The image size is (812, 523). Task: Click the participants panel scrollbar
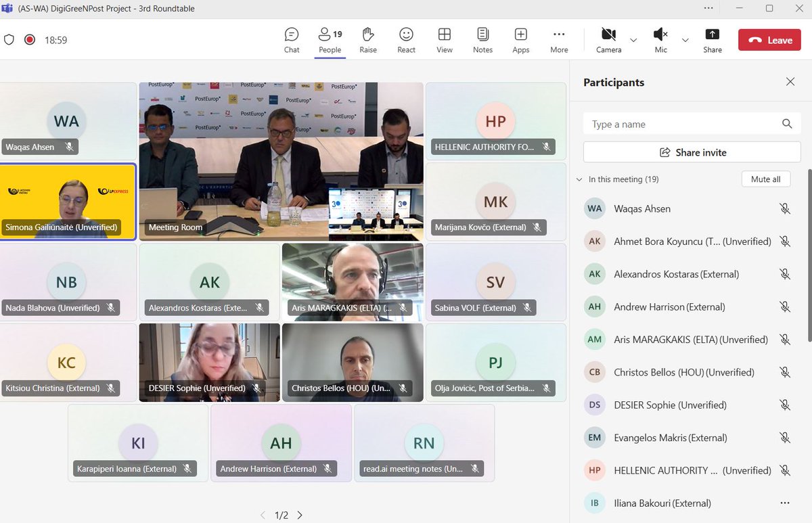[809, 256]
